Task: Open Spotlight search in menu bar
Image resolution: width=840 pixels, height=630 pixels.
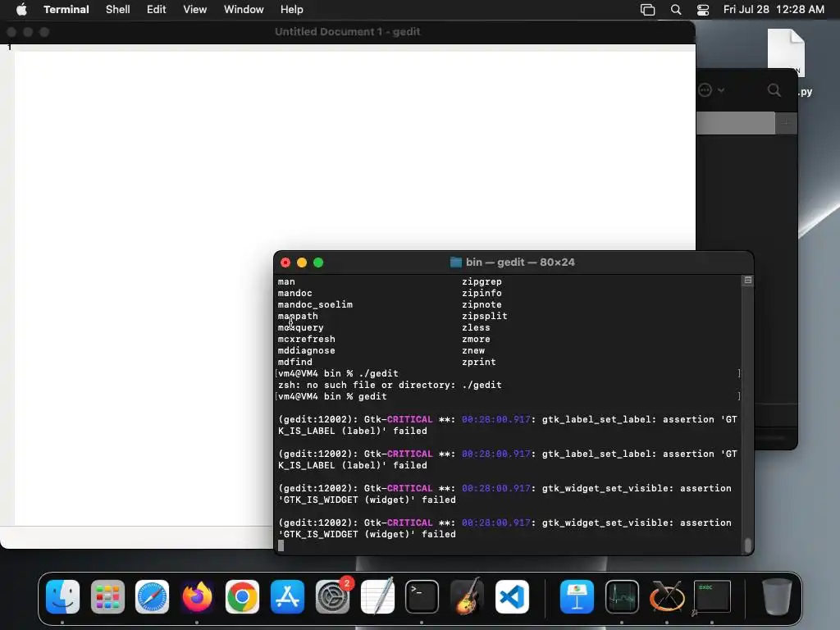Action: [x=676, y=10]
